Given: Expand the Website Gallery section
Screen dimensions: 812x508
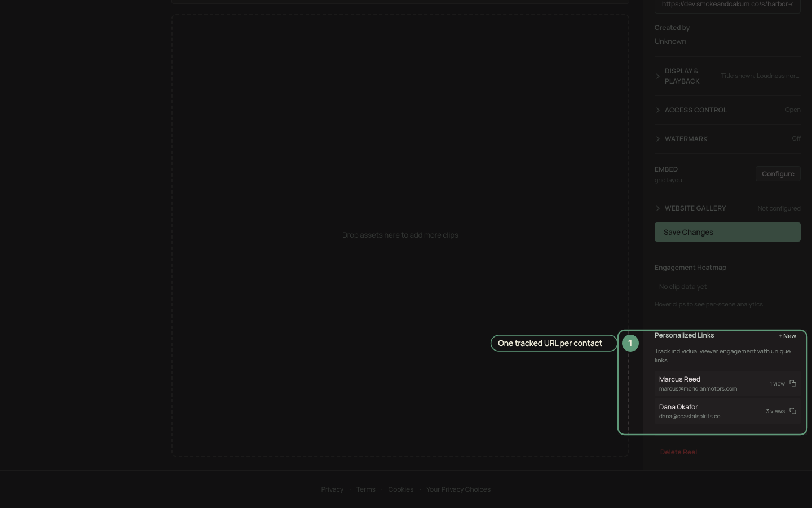Looking at the screenshot, I should [727, 208].
